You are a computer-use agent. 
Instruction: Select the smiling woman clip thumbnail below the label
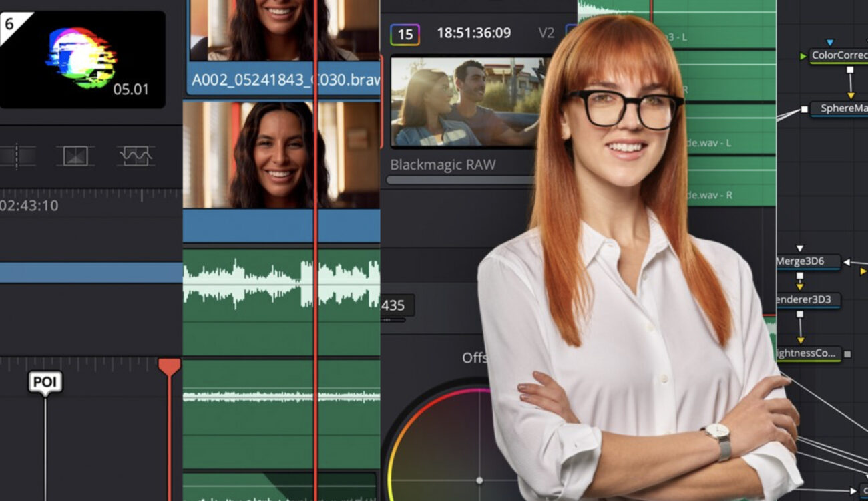click(281, 155)
